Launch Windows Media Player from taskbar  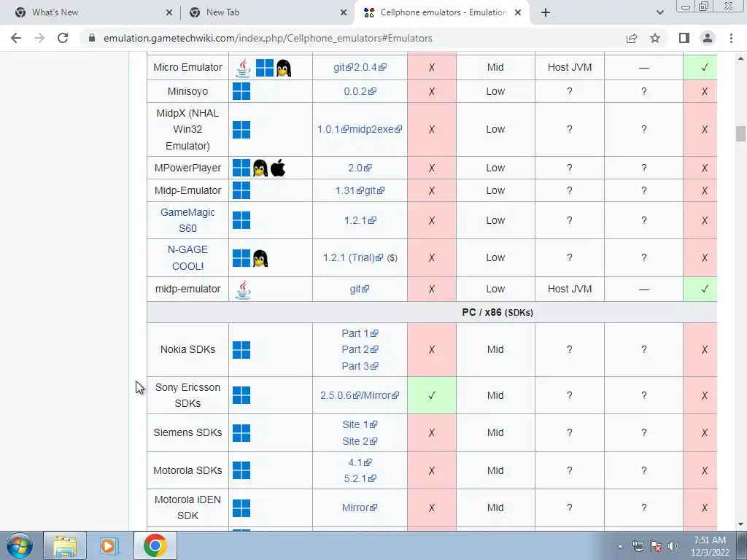coord(109,545)
